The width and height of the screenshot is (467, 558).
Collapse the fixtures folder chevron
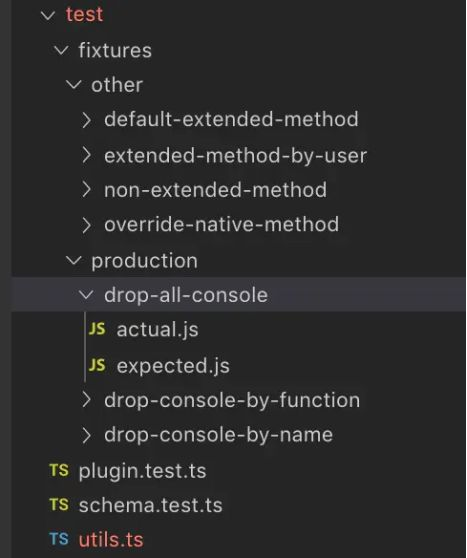tap(61, 50)
